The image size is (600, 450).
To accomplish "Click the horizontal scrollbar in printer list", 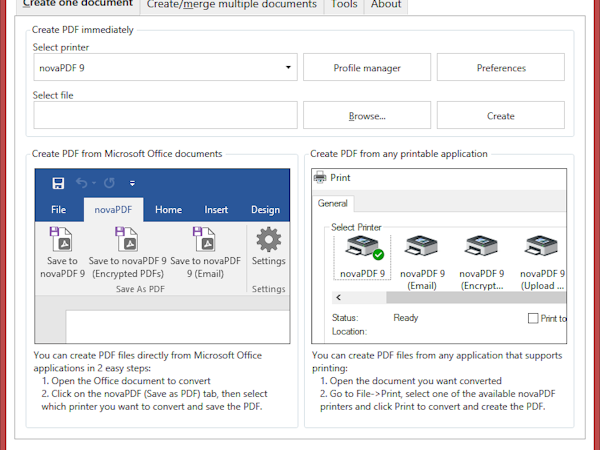I will [476, 297].
